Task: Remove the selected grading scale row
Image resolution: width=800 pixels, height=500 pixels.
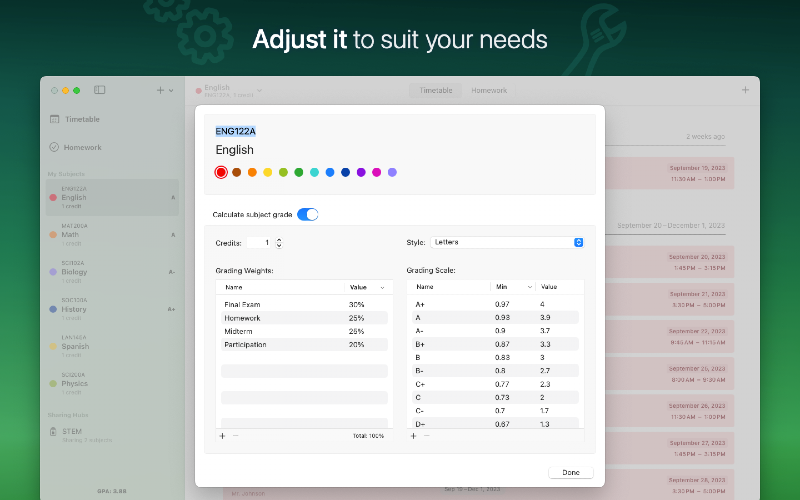Action: coord(427,436)
